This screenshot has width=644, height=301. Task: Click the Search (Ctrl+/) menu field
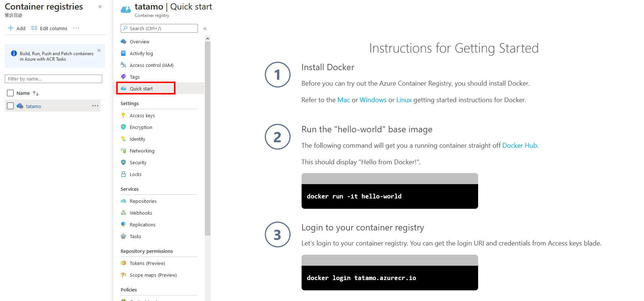click(x=159, y=28)
